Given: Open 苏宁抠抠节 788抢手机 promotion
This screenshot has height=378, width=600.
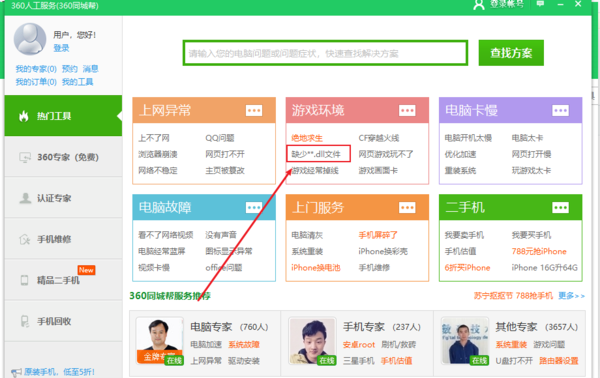Looking at the screenshot, I should (x=513, y=296).
